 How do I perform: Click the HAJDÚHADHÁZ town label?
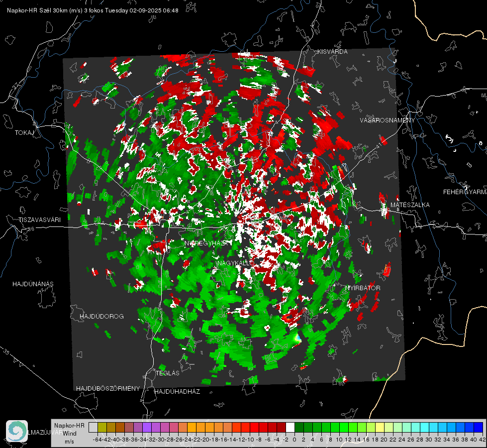pyautogui.click(x=178, y=392)
